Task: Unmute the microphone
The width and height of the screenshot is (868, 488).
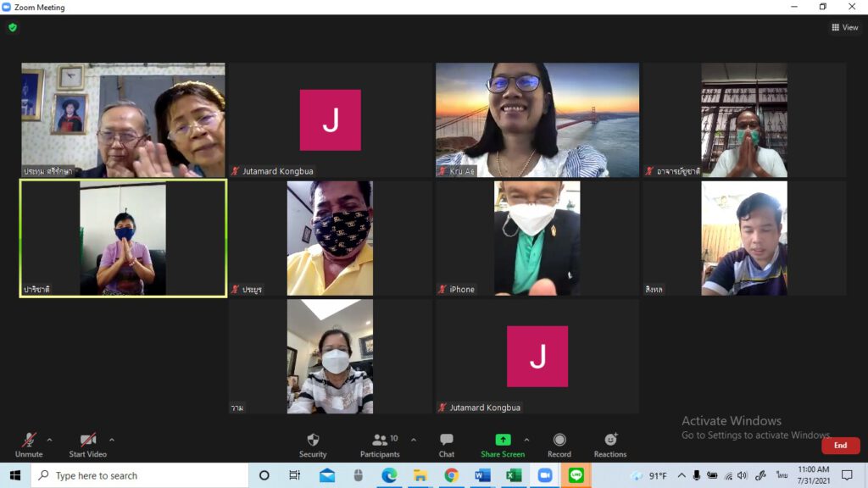Action: point(29,445)
